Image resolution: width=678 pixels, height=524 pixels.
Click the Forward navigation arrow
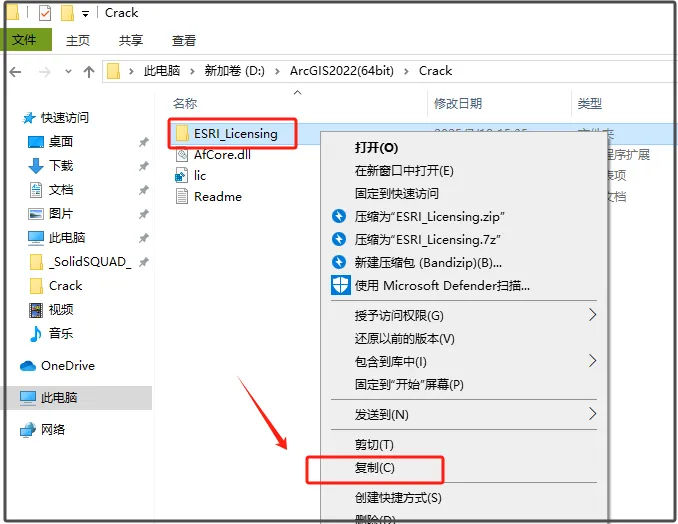[x=45, y=72]
